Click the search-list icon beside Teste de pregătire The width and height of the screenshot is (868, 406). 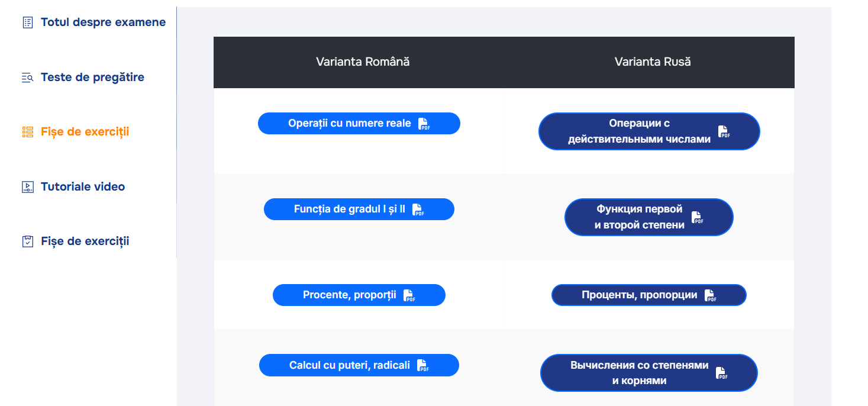point(27,78)
